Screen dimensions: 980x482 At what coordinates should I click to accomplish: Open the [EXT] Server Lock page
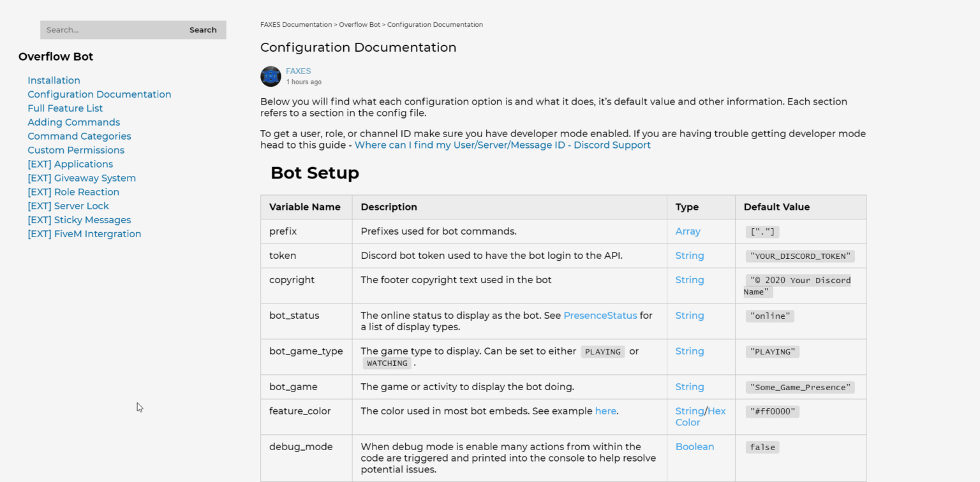[68, 206]
